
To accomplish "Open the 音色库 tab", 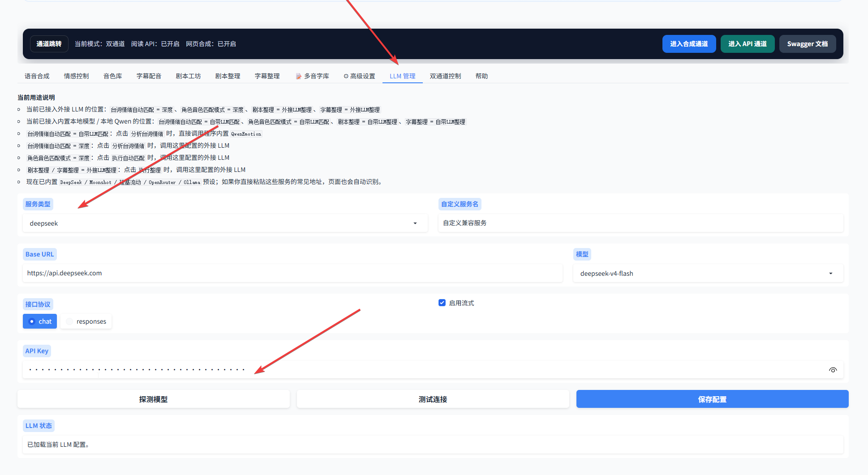I will point(113,76).
